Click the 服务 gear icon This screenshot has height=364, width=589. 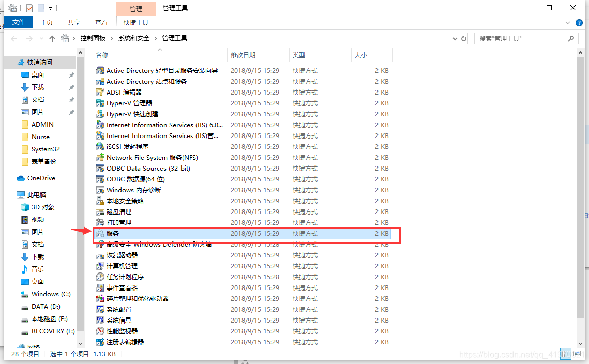point(100,234)
